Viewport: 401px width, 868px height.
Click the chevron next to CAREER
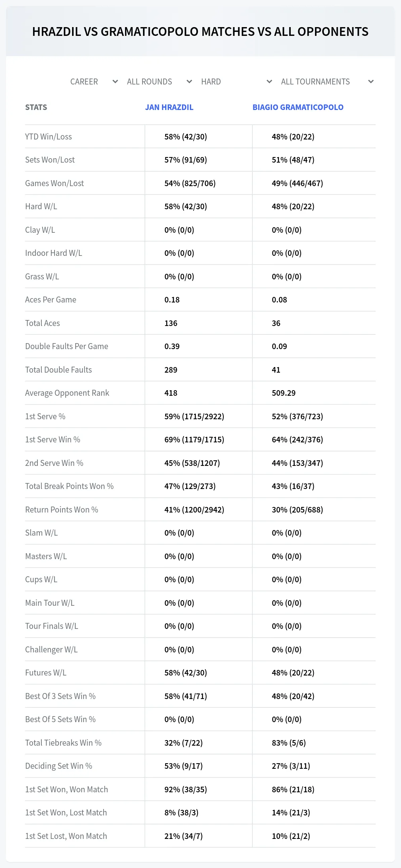click(x=115, y=82)
